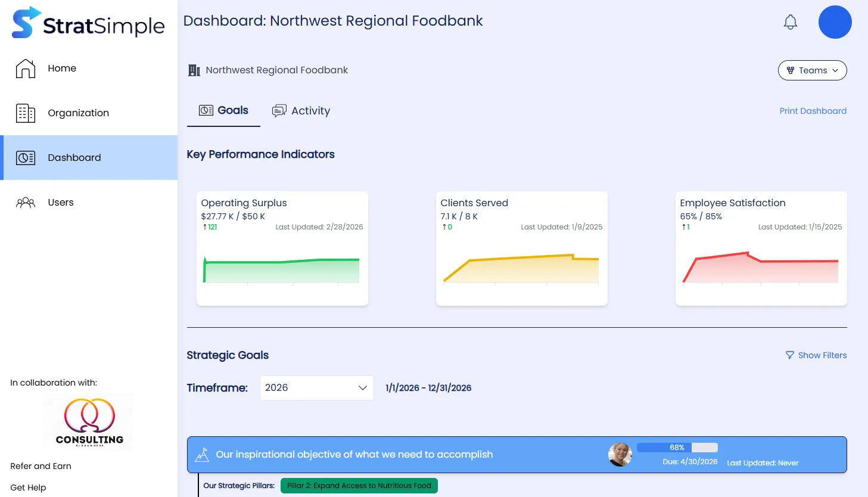Image resolution: width=868 pixels, height=497 pixels.
Task: Click Employee Satisfaction up arrow indicator
Action: coord(684,227)
